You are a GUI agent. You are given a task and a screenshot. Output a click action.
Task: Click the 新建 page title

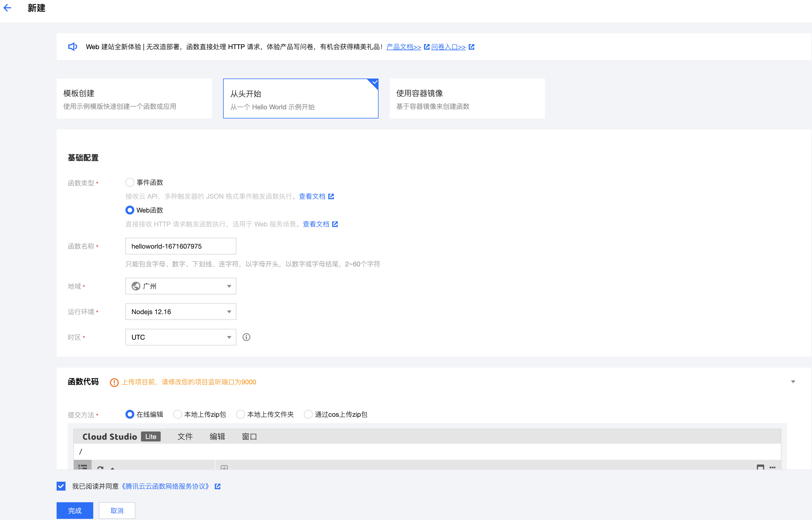(x=36, y=8)
